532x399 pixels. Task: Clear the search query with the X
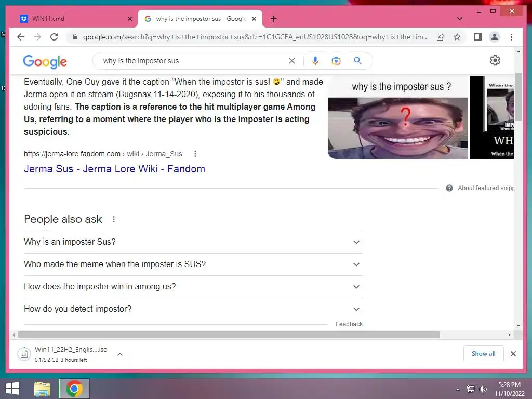(292, 61)
